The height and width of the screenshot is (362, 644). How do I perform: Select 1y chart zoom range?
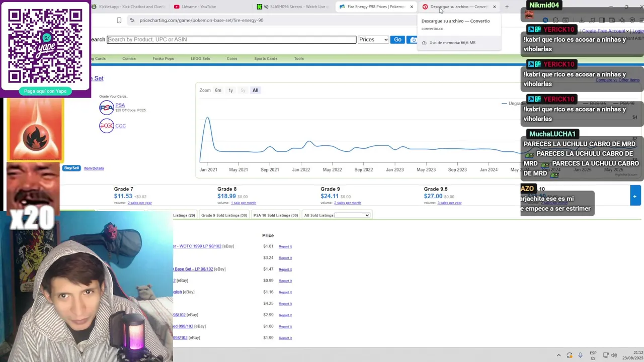230,90
